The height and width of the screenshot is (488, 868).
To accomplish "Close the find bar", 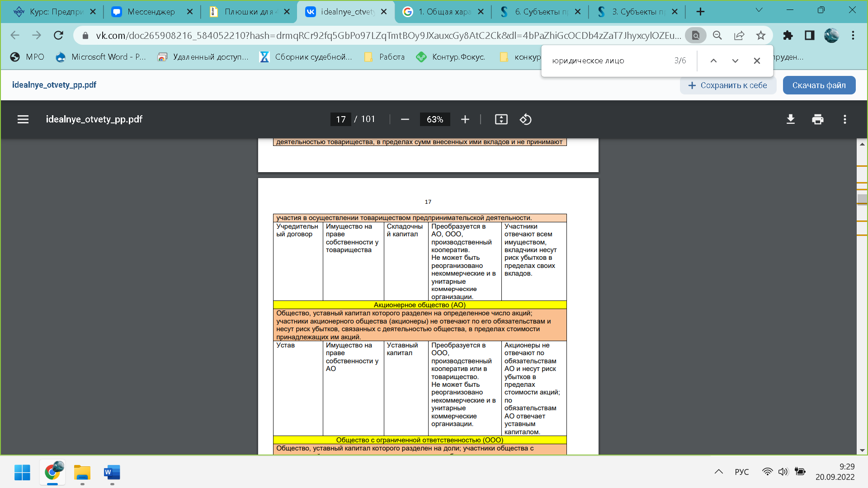I will tap(757, 61).
